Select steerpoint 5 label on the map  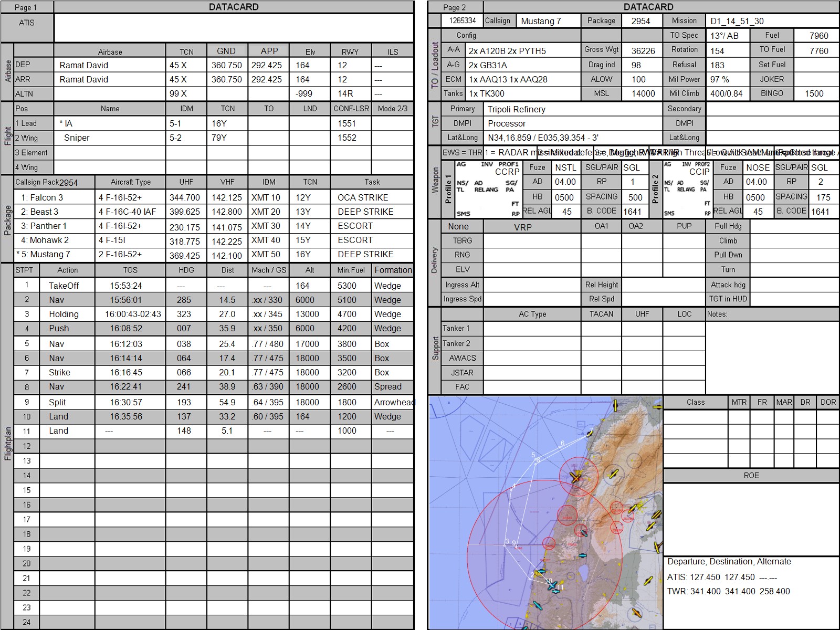pos(533,455)
